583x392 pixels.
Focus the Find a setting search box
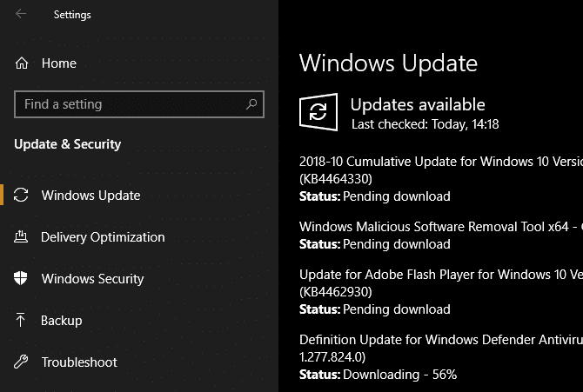point(139,104)
